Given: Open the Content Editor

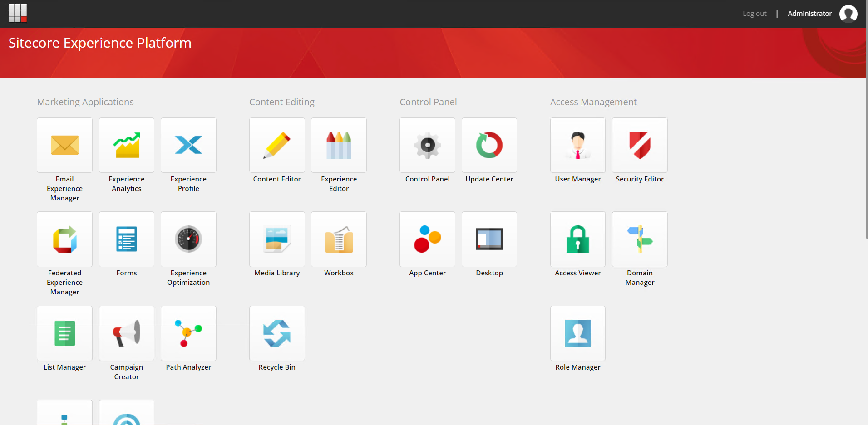Looking at the screenshot, I should tap(277, 145).
